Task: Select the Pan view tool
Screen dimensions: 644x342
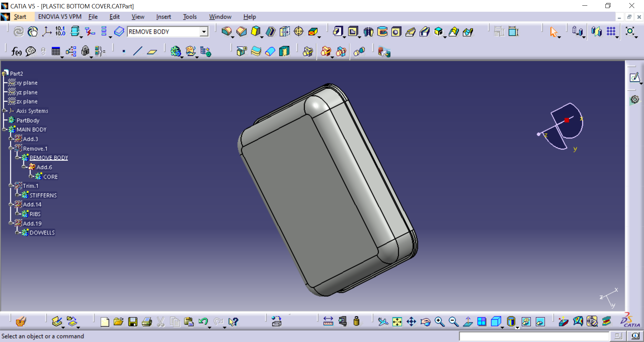Action: pyautogui.click(x=411, y=322)
